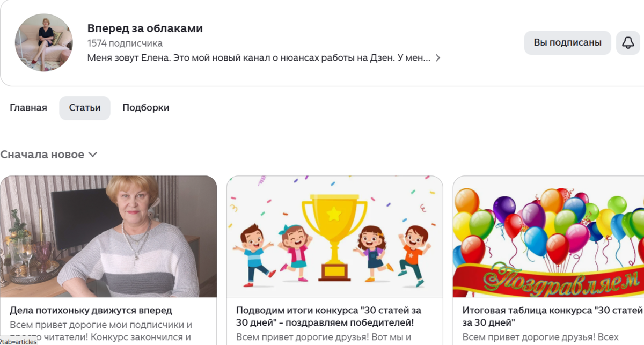Screen dimensions: 644x345
Task: Click the '1574 подписчика' subscriber count
Action: click(x=125, y=43)
